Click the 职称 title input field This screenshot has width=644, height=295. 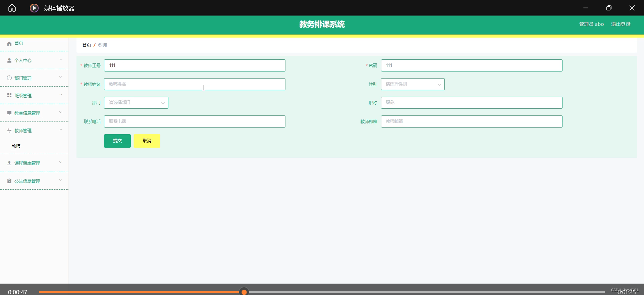coord(472,103)
